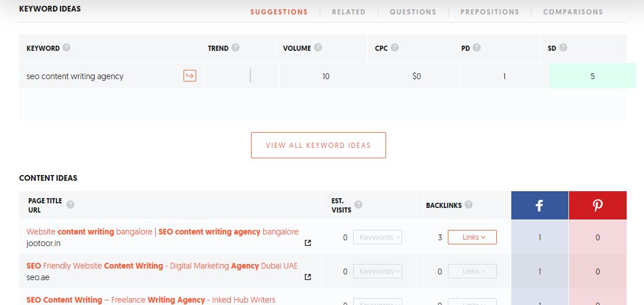644x305 pixels.
Task: Click the export arrow icon beside keyword
Action: click(189, 76)
